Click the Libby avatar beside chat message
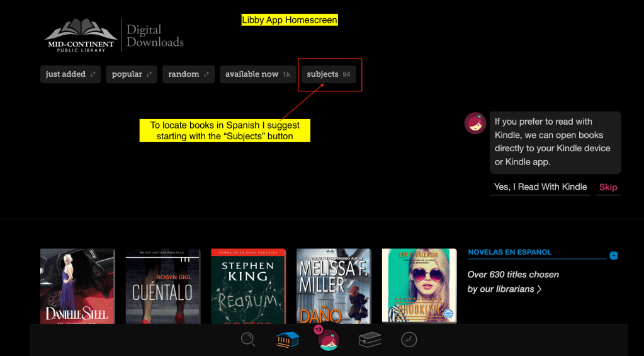644x356 pixels. tap(475, 123)
